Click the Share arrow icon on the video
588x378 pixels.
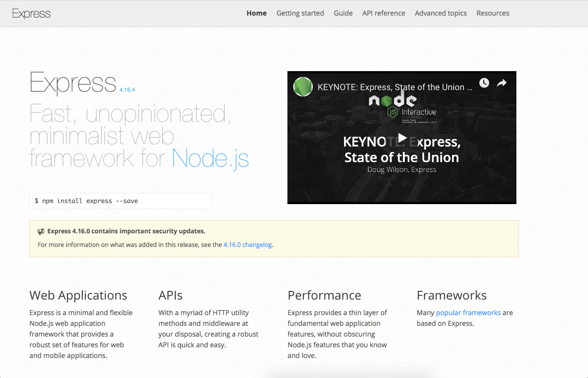tap(501, 83)
